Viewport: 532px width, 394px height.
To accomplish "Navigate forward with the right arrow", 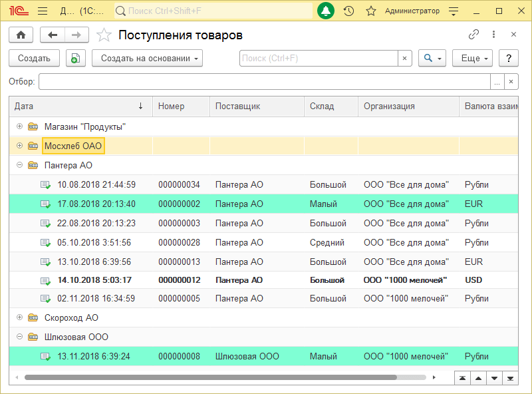I will coord(76,35).
